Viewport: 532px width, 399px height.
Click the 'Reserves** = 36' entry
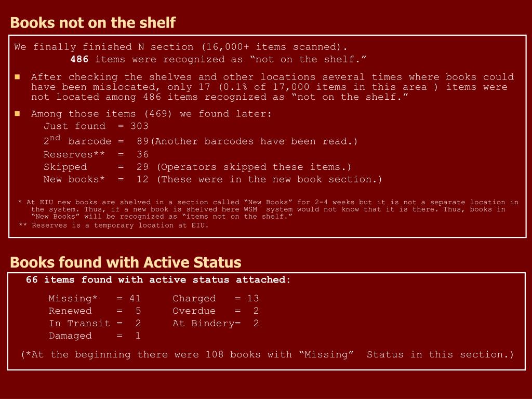[x=96, y=154]
